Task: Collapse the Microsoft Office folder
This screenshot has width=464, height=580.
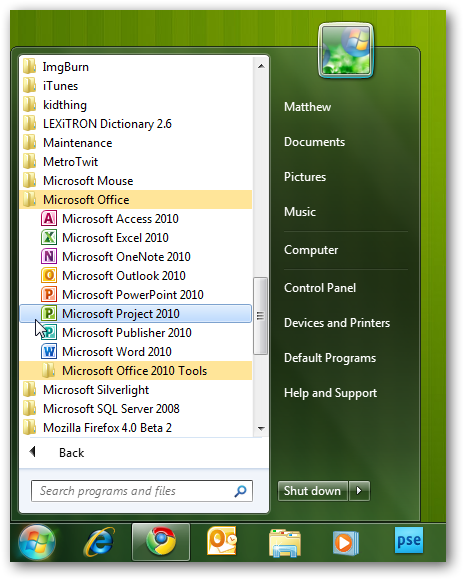Action: (135, 200)
